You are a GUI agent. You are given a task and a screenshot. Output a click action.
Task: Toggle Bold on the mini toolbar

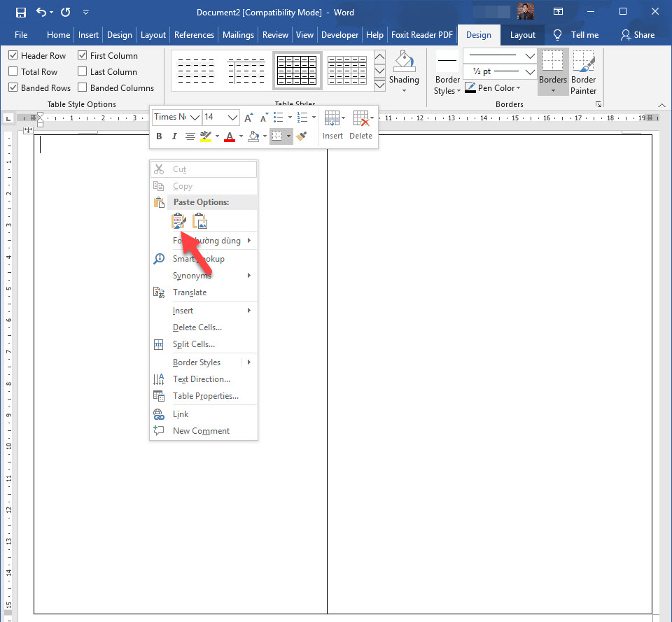pos(159,136)
